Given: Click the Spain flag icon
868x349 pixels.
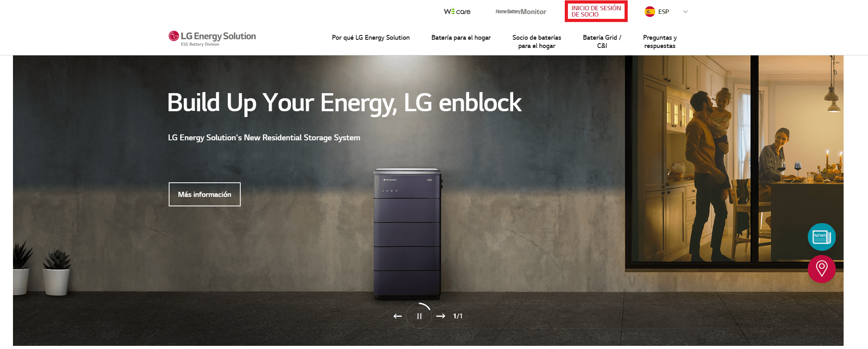Looking at the screenshot, I should 650,11.
